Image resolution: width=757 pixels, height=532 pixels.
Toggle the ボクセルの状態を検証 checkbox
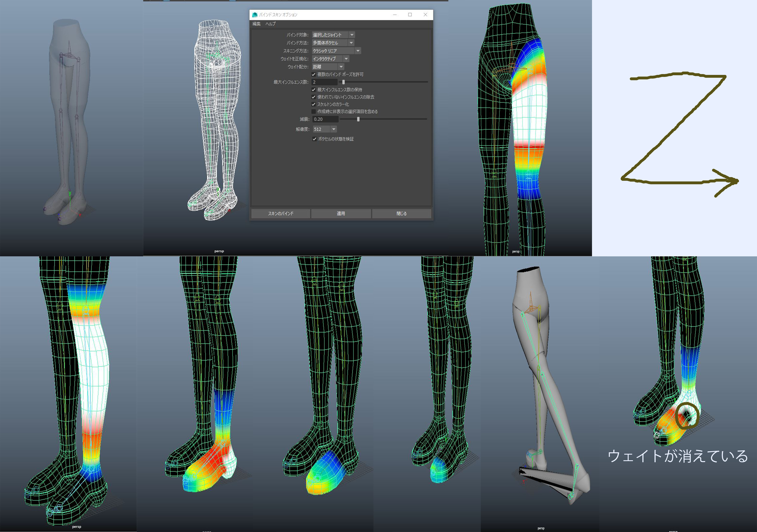[x=314, y=139]
